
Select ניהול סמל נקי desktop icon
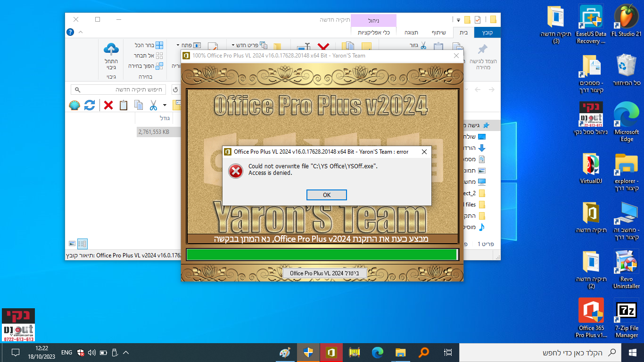(x=590, y=119)
